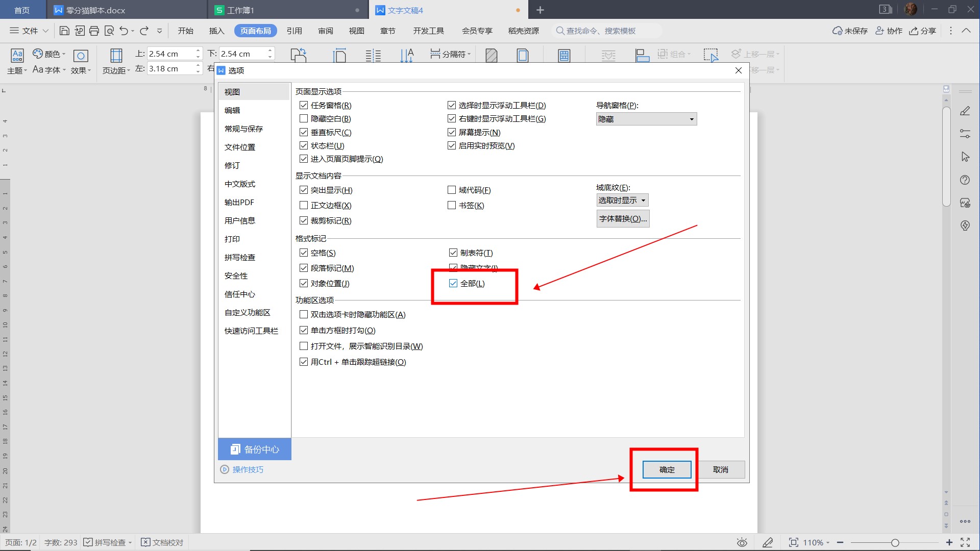
Task: Expand the 域底纹 选取时显示 dropdown
Action: pos(622,200)
